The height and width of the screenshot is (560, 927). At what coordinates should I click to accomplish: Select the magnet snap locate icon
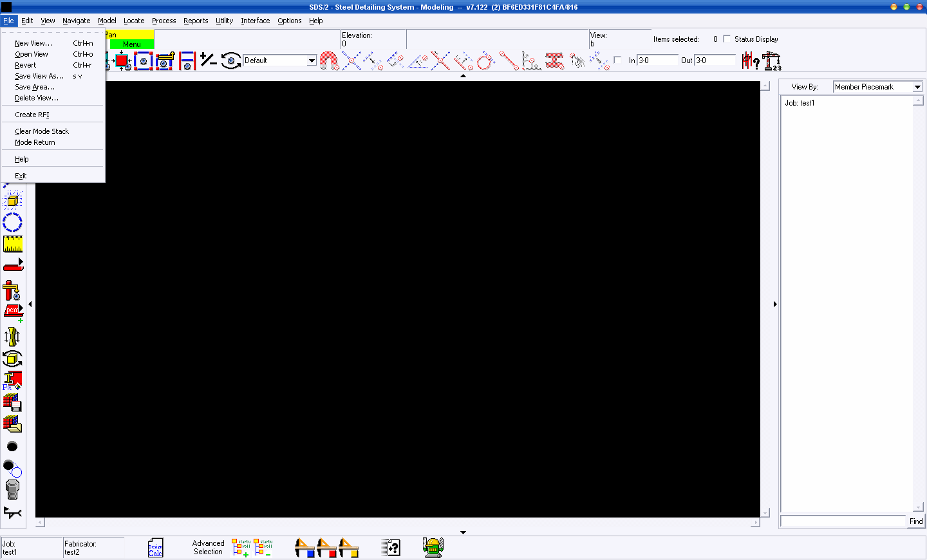pos(329,61)
